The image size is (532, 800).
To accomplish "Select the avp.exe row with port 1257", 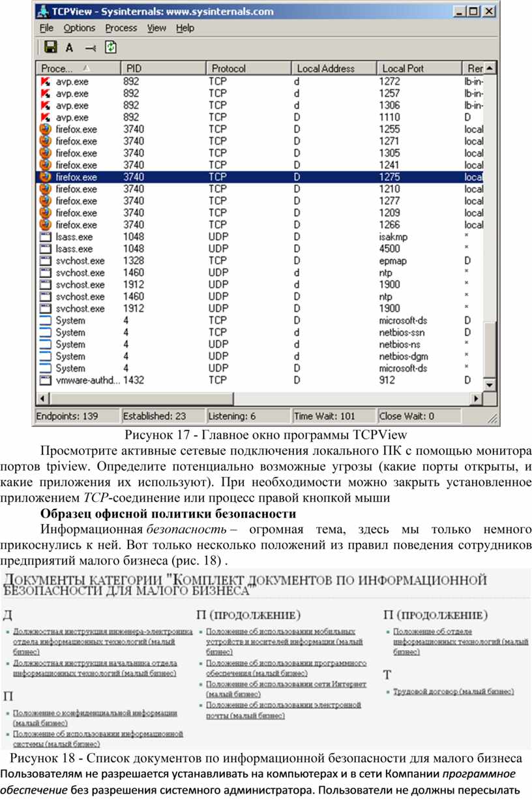I will [260, 94].
